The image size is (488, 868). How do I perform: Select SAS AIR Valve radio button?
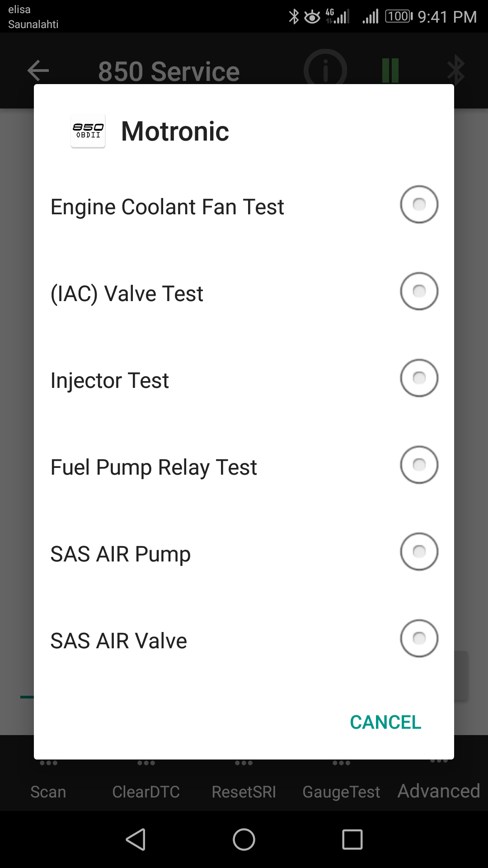pos(419,638)
